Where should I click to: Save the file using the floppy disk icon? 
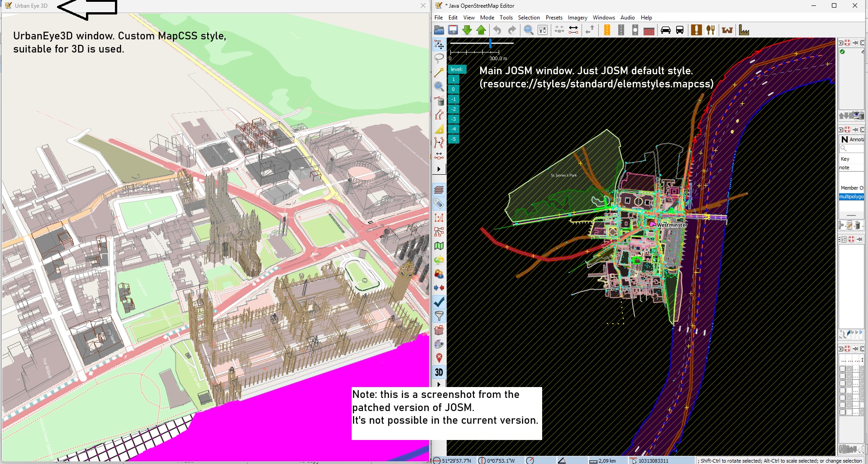point(453,30)
